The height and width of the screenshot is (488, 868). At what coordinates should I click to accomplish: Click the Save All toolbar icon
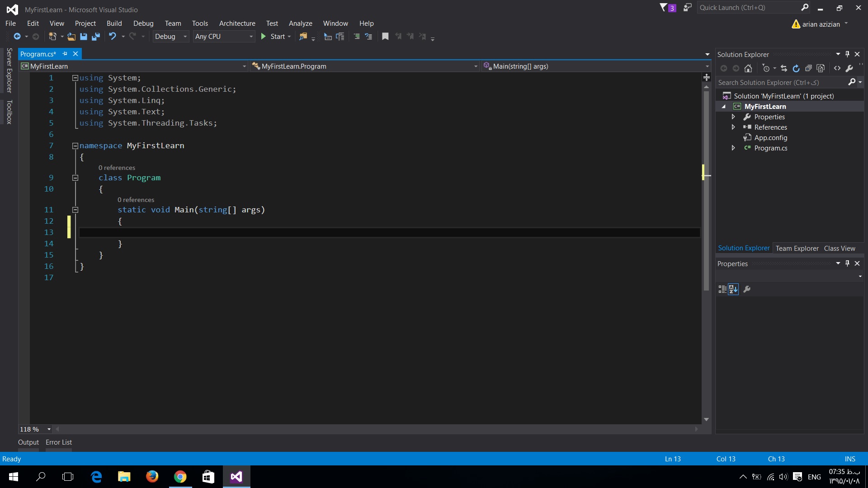click(95, 37)
